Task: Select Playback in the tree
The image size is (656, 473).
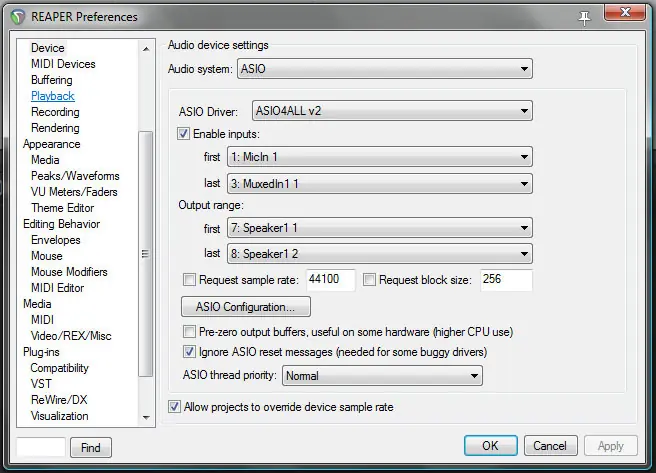Action: pyautogui.click(x=53, y=96)
